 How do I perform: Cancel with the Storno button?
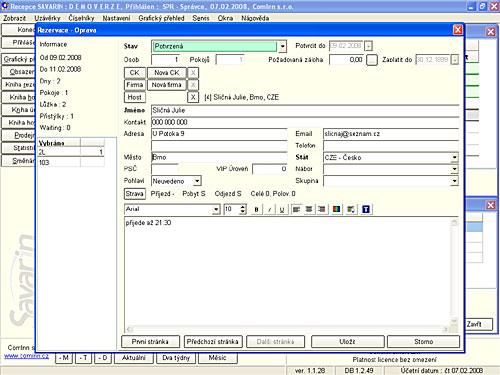pyautogui.click(x=424, y=342)
